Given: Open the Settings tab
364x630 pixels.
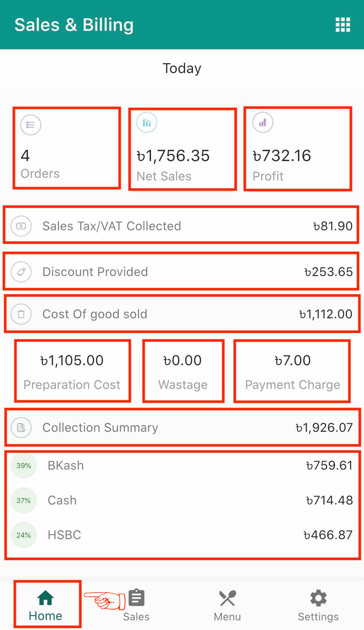Looking at the screenshot, I should point(318,605).
